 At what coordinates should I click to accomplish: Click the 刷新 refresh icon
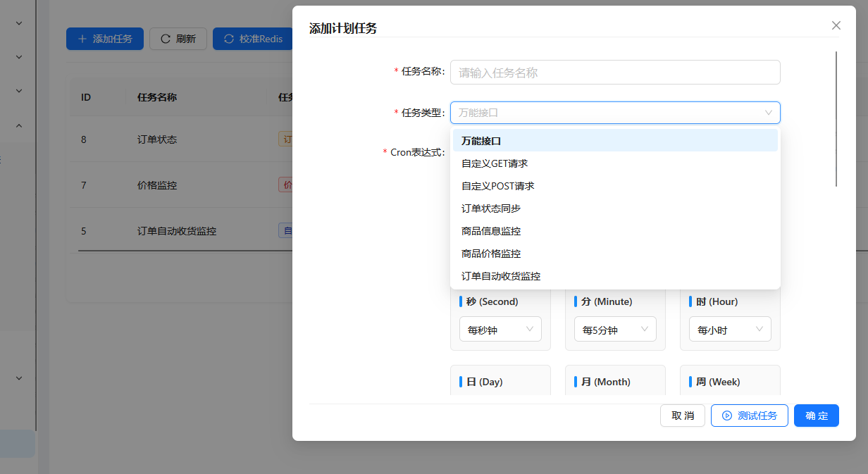click(x=166, y=39)
